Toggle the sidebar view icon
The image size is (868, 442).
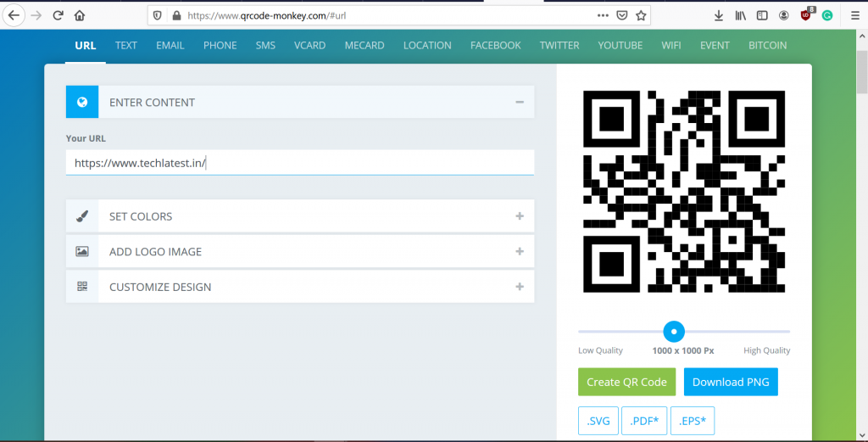point(762,15)
